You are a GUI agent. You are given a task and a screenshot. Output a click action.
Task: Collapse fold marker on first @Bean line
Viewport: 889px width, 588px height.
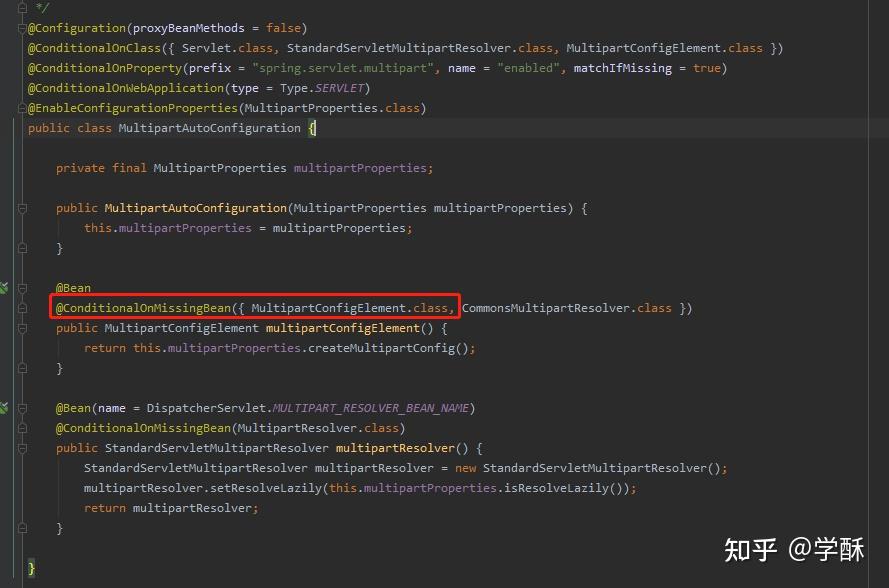coord(22,288)
